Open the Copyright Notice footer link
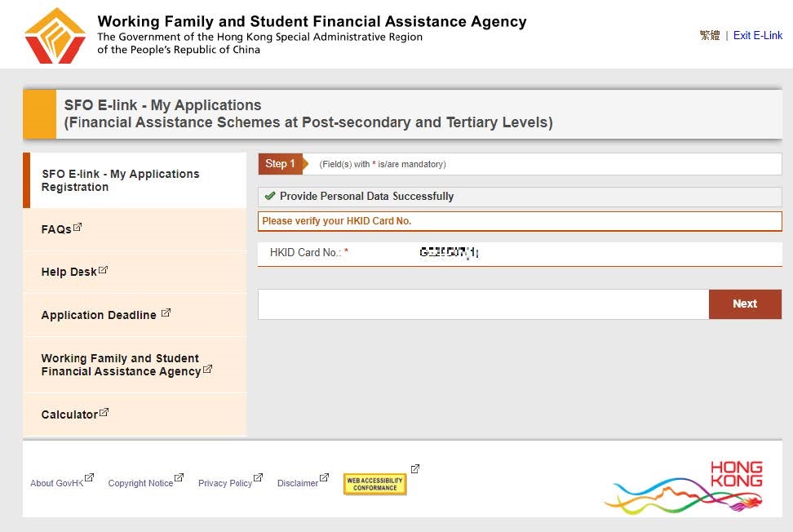 [x=140, y=483]
